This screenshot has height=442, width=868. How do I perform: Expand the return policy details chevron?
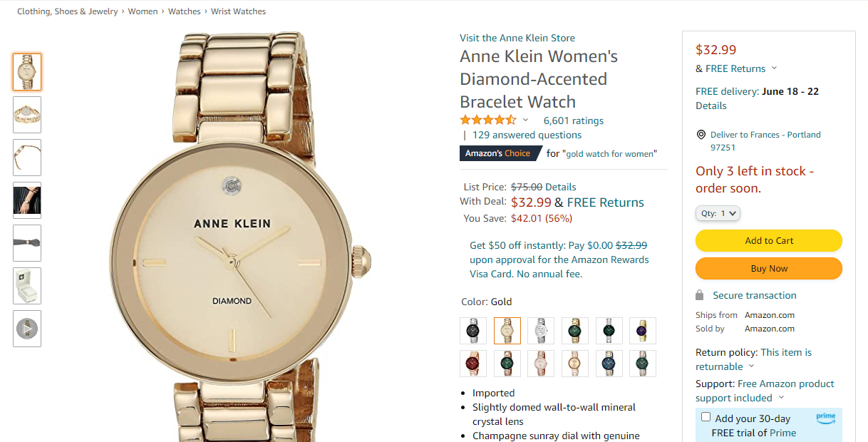tap(750, 366)
